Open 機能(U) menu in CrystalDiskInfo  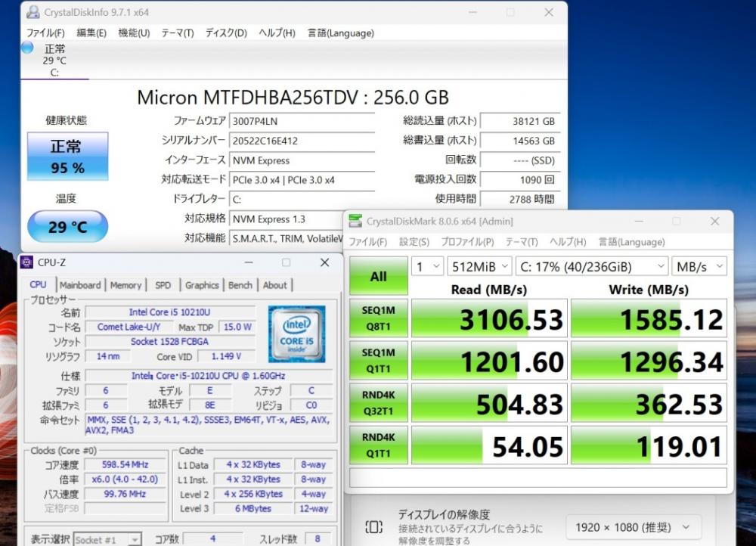click(x=134, y=33)
